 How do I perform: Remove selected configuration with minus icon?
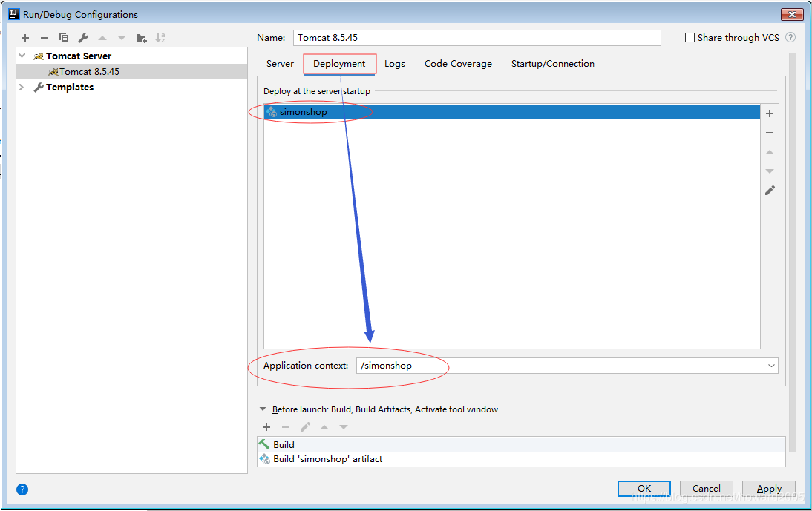pyautogui.click(x=45, y=38)
